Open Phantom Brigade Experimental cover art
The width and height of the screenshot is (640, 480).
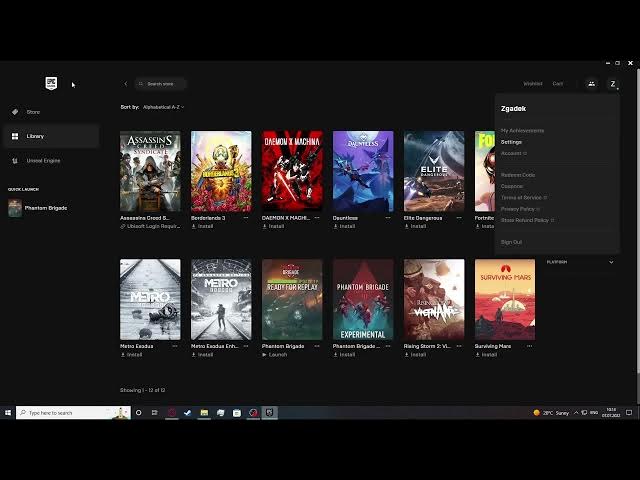363,299
